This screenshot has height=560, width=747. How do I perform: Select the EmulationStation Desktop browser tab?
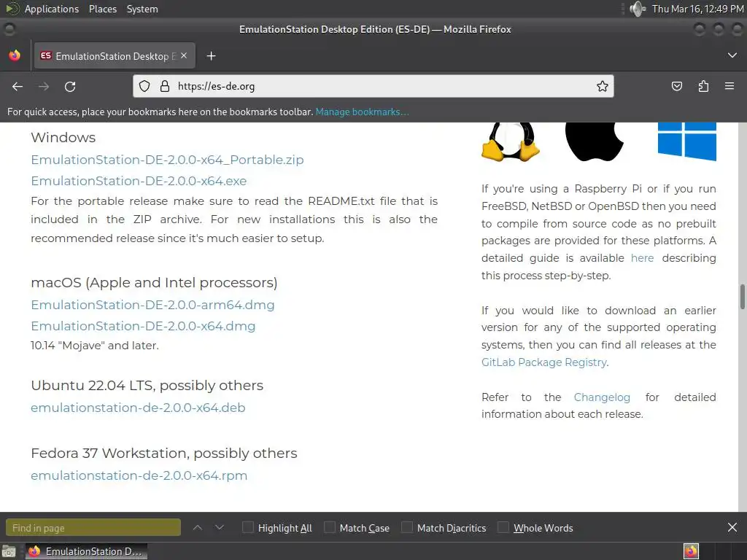coord(115,55)
